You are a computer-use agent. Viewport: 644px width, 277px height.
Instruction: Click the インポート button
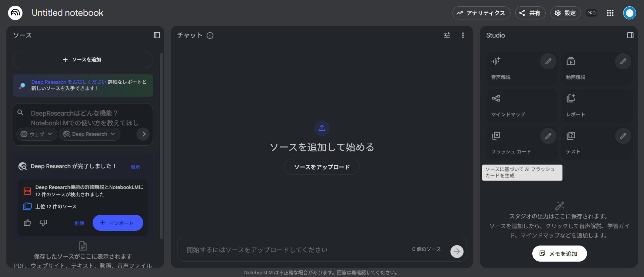[x=118, y=223]
